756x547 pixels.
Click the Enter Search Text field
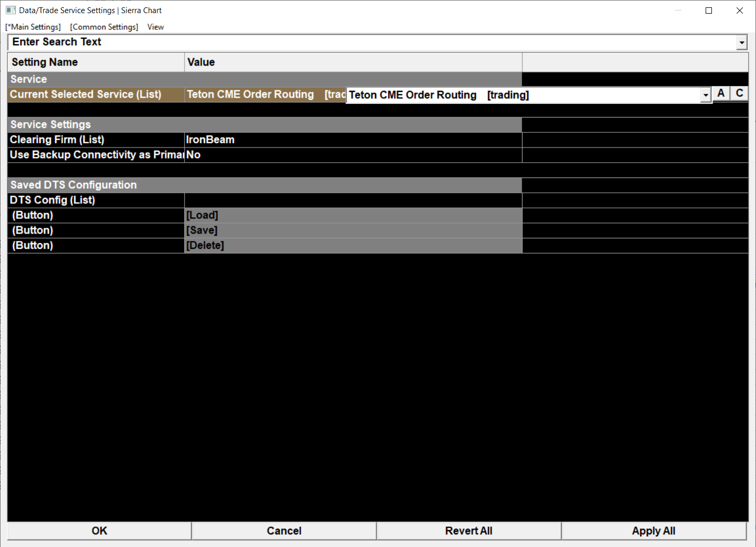[x=372, y=42]
